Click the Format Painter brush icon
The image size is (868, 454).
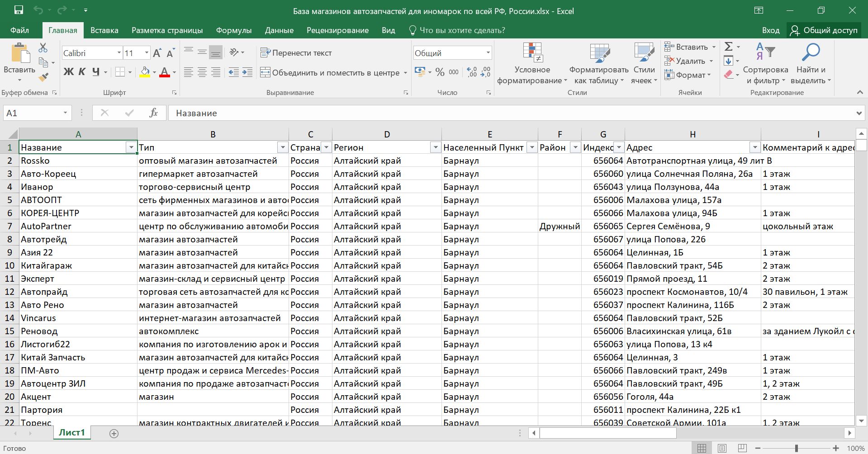pos(43,78)
